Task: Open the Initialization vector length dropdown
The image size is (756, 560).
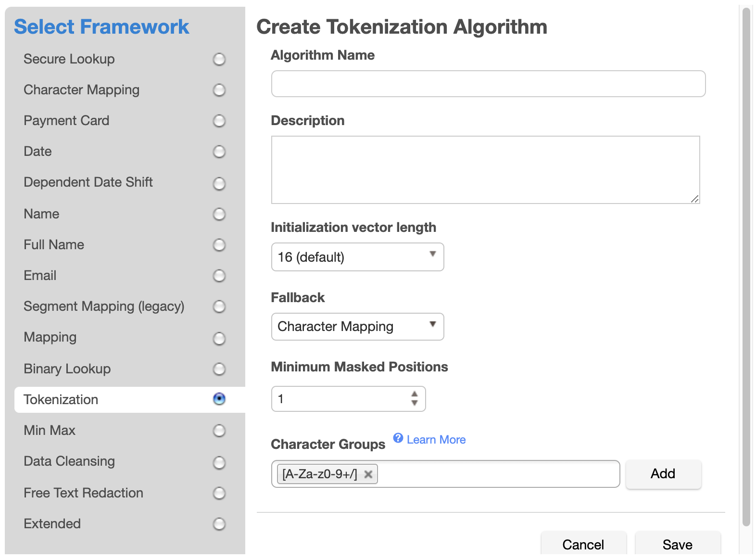Action: (x=357, y=257)
